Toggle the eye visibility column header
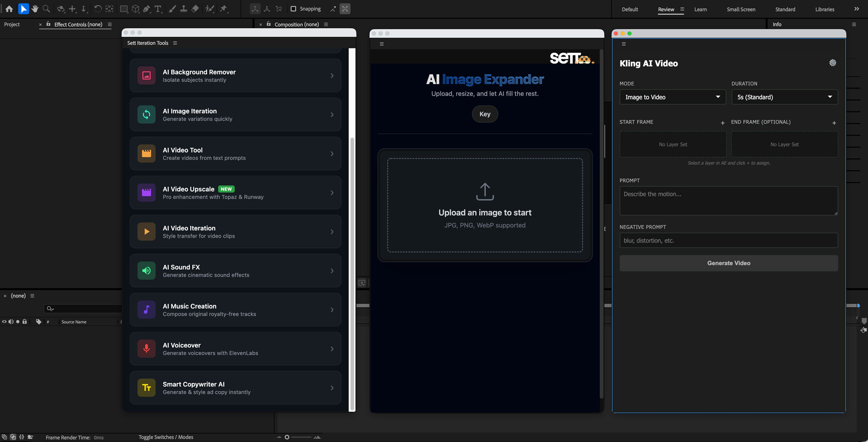Screen dimensions: 868x442 [x=5, y=322]
